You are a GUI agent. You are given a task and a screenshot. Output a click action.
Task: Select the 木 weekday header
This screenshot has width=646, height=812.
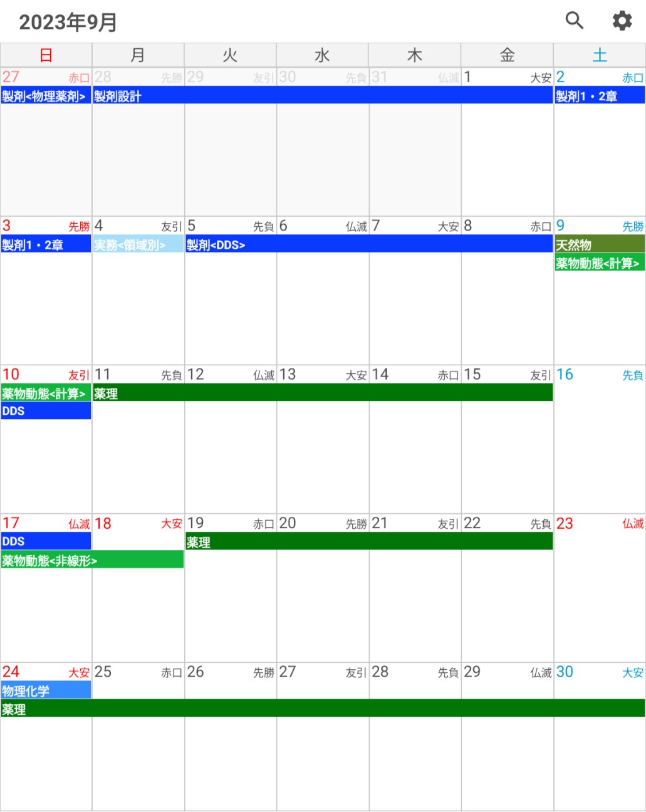(x=415, y=55)
